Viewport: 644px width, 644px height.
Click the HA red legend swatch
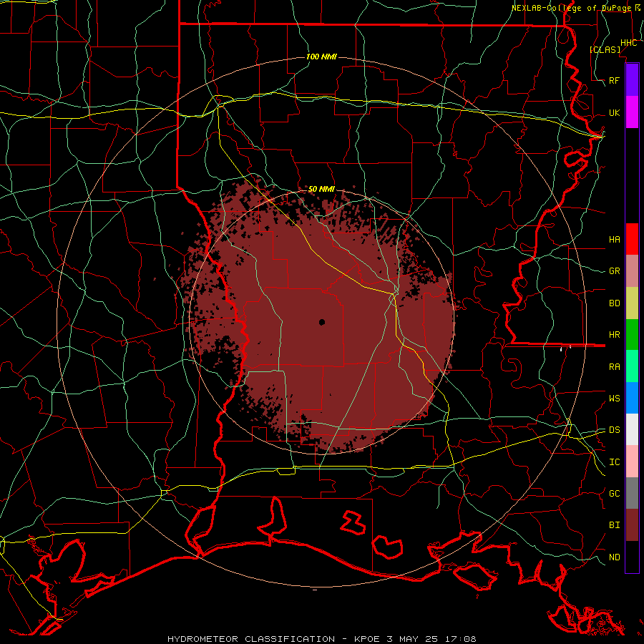(632, 239)
